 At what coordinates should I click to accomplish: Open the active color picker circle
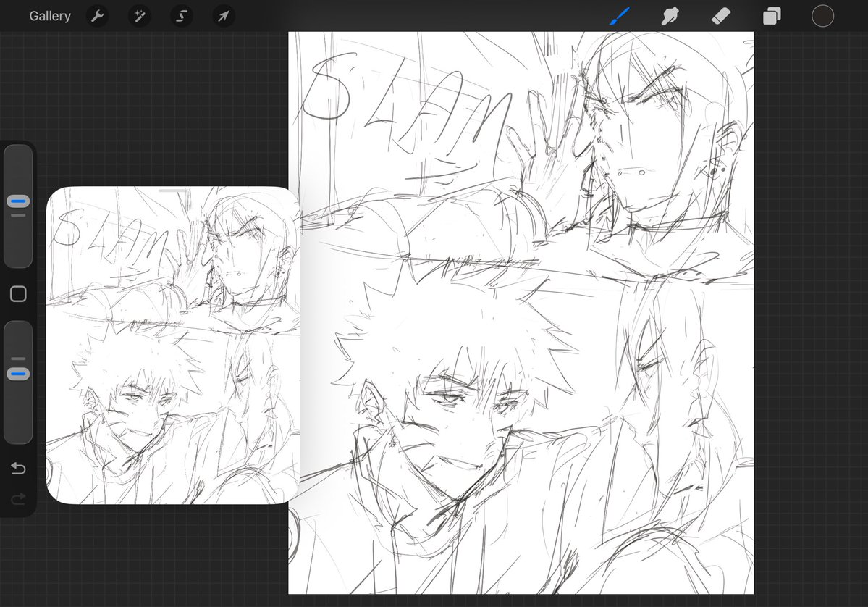coord(822,16)
